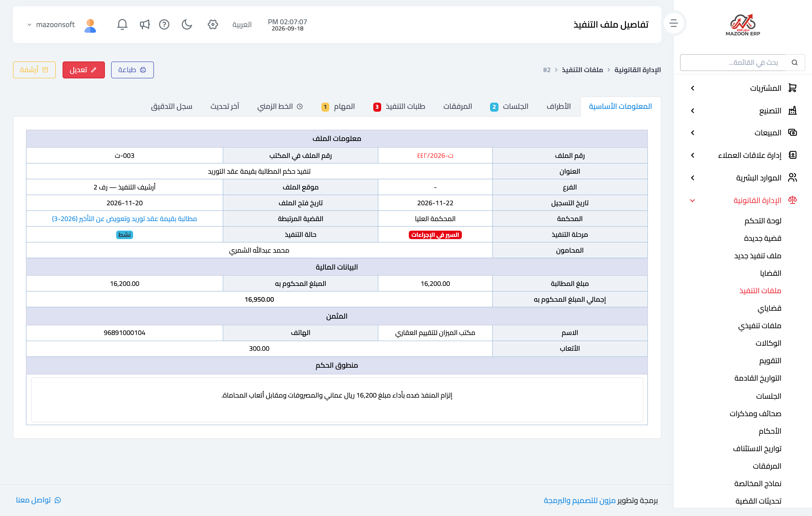Switch to الأطراف tab
Viewport: 812px width, 516px height.
[x=559, y=107]
